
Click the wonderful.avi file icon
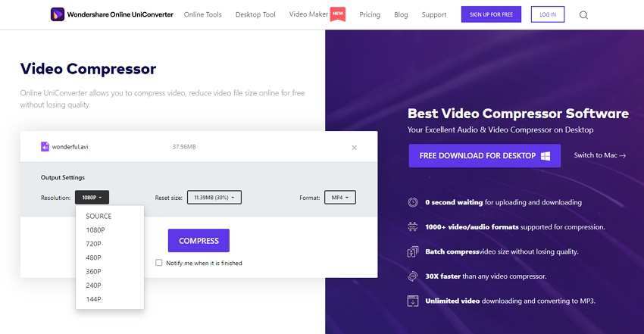coord(45,147)
